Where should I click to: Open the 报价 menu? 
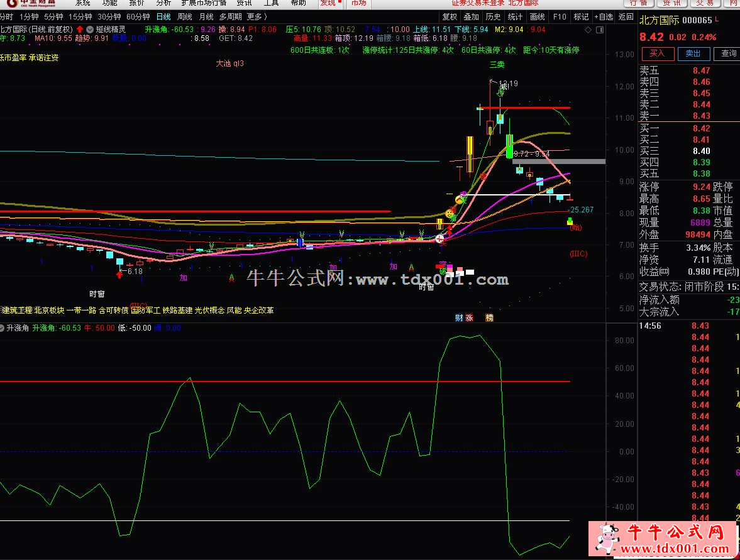(x=136, y=3)
